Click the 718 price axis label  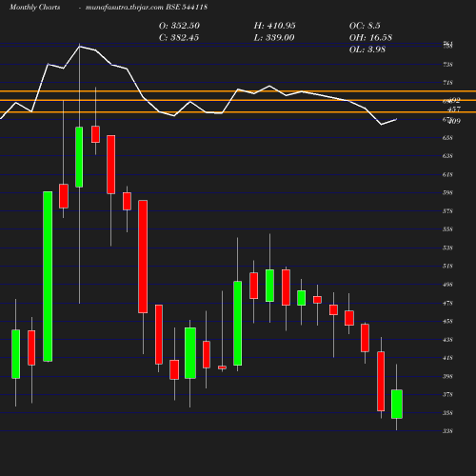[447, 83]
